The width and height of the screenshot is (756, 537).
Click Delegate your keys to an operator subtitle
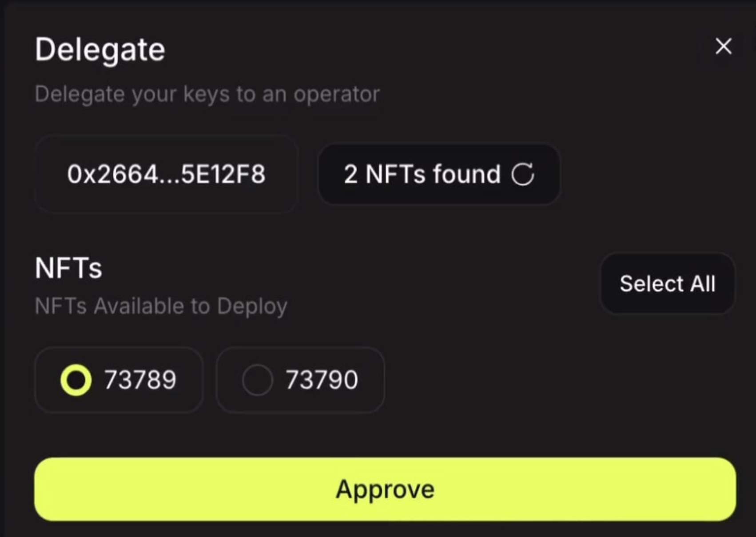207,93
